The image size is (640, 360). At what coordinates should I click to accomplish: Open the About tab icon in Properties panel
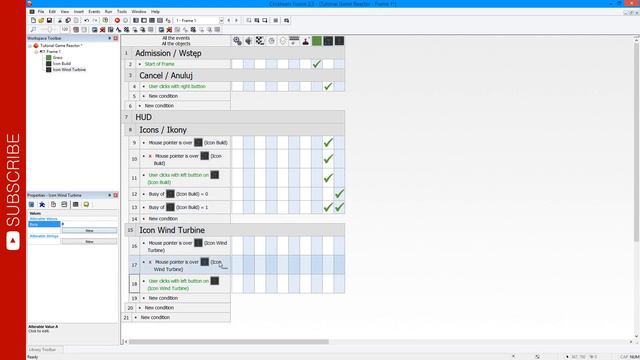tap(86, 204)
